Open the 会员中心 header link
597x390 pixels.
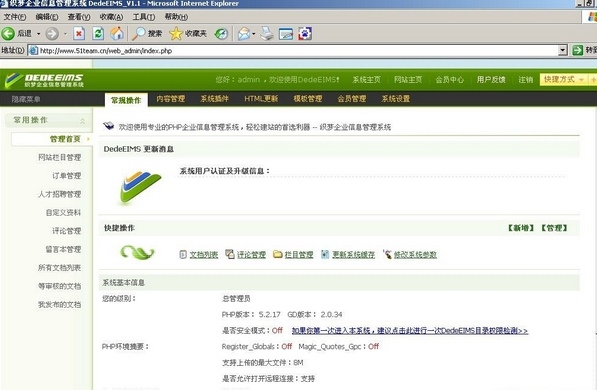tap(450, 80)
